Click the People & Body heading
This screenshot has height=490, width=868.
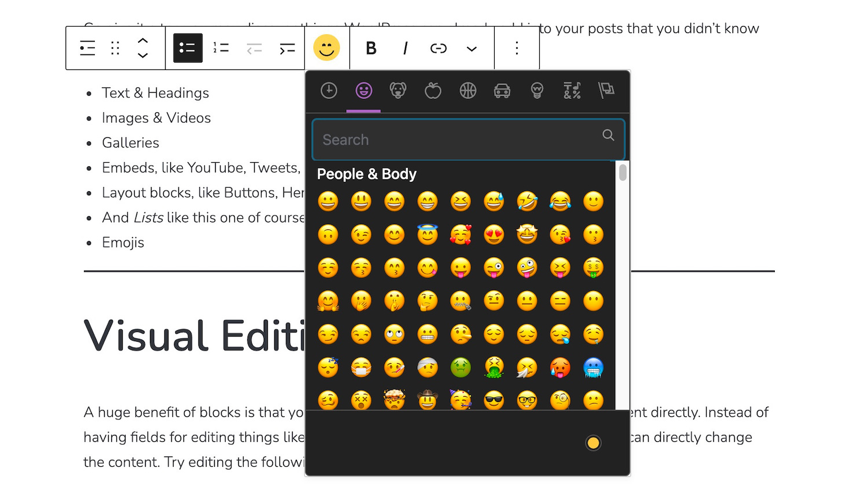click(x=367, y=174)
